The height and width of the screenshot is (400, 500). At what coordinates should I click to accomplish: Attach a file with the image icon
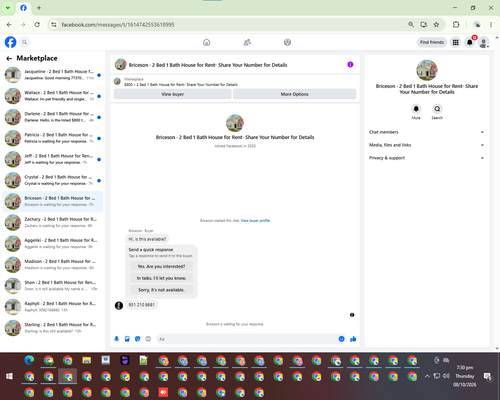(127, 339)
